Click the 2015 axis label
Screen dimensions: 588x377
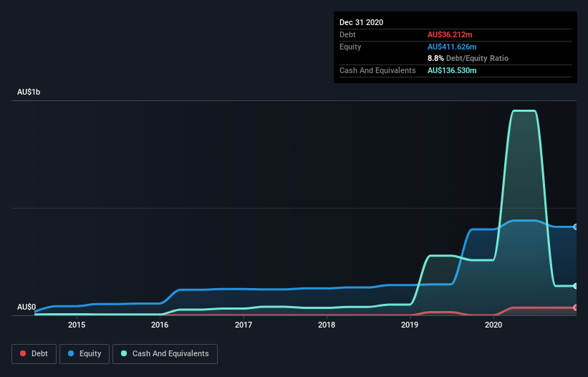coord(77,325)
